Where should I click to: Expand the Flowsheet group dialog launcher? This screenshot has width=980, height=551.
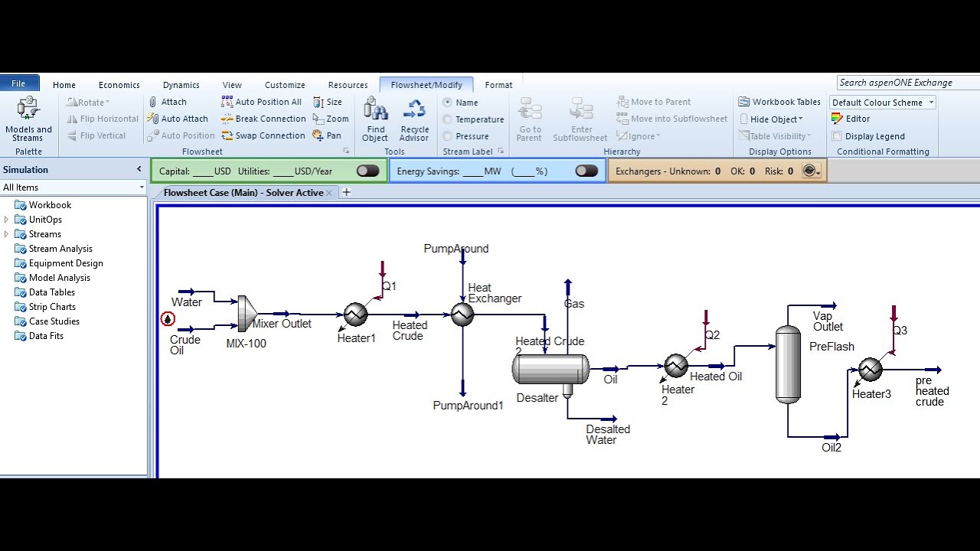tap(346, 152)
